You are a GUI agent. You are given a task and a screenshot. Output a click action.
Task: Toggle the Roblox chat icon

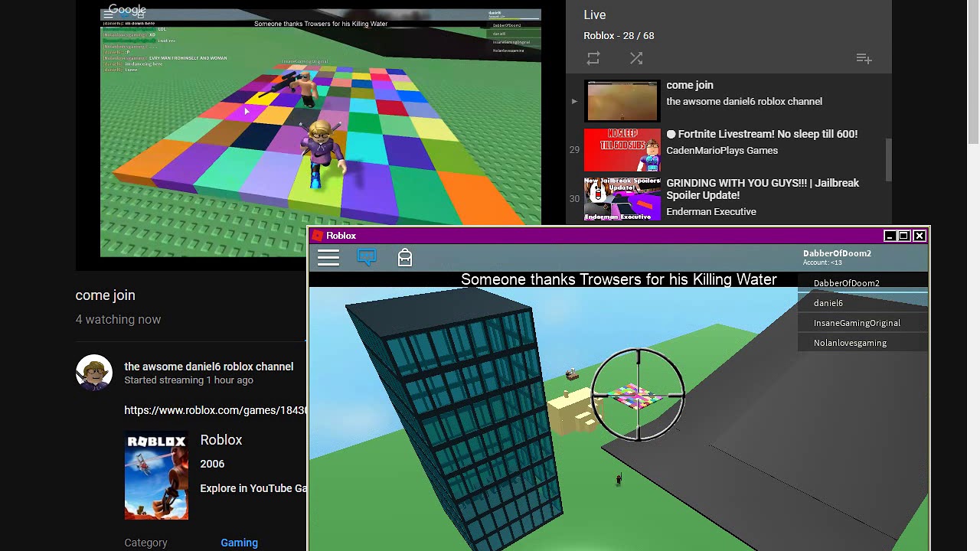coord(367,258)
